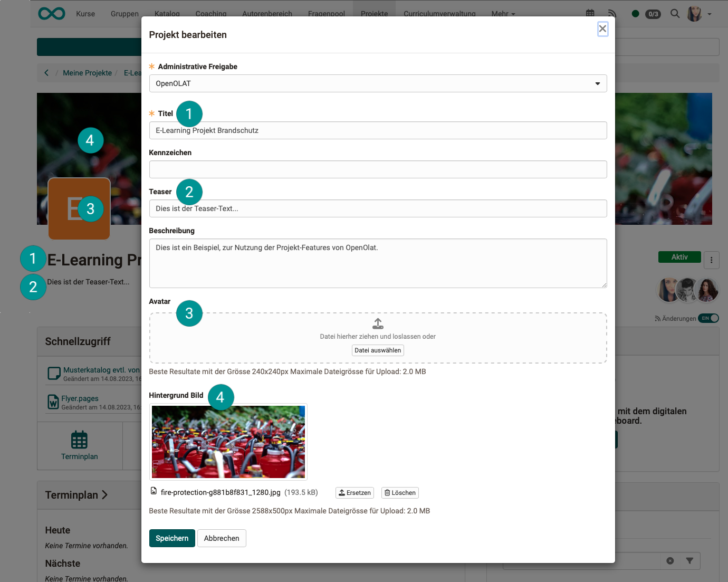The height and width of the screenshot is (582, 728).
Task: Open the three-dot project actions menu
Action: tap(711, 260)
